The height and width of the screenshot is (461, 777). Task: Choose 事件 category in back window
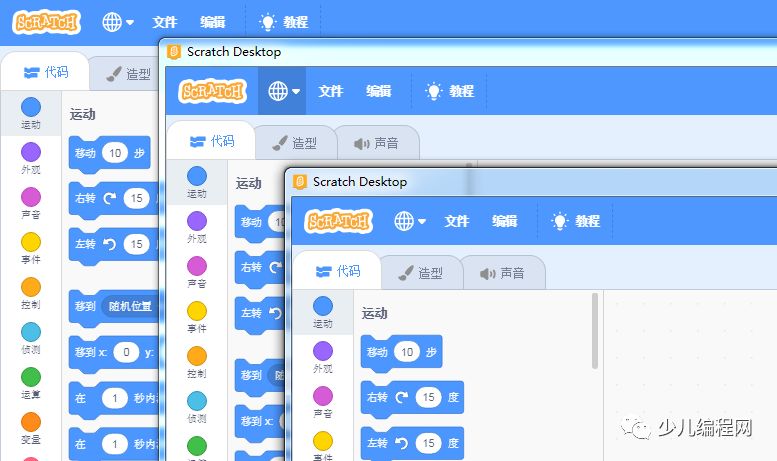click(x=31, y=248)
